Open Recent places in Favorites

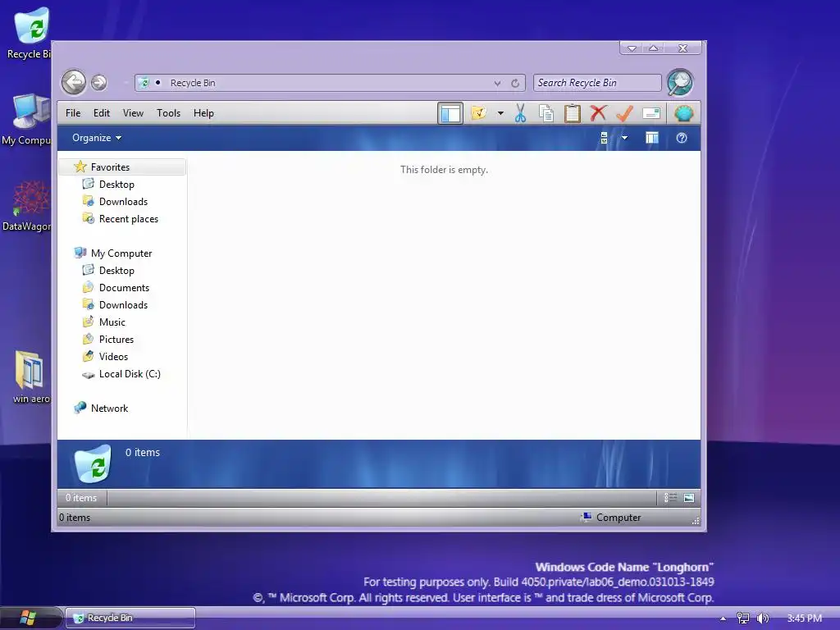[x=129, y=218]
